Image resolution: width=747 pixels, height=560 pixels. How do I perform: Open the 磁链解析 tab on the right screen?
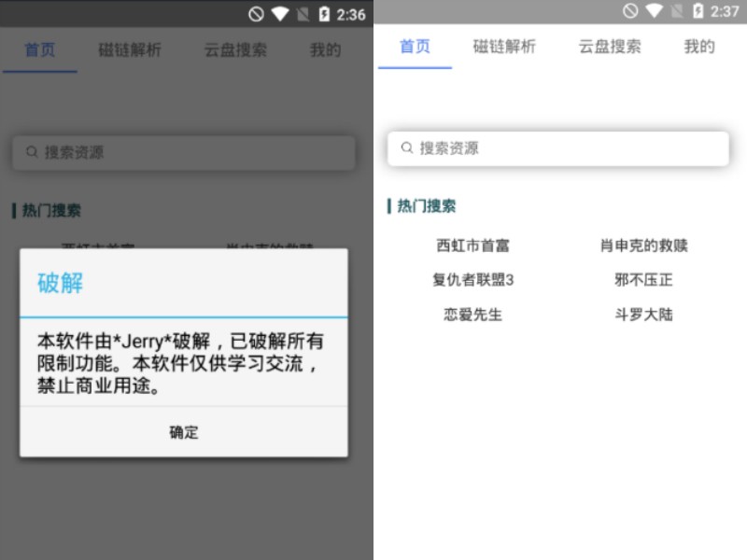(504, 47)
